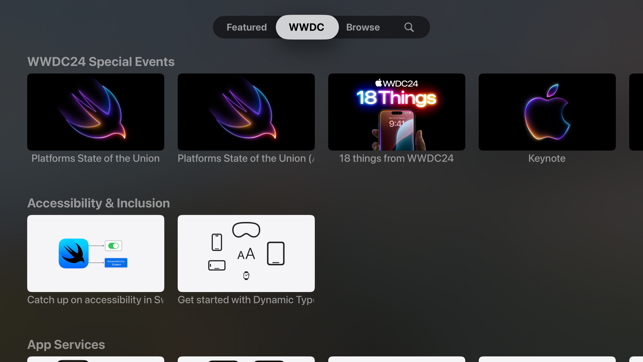Open the SwiftUI accessibility session thumbnail
Image resolution: width=643 pixels, height=362 pixels.
(x=96, y=253)
